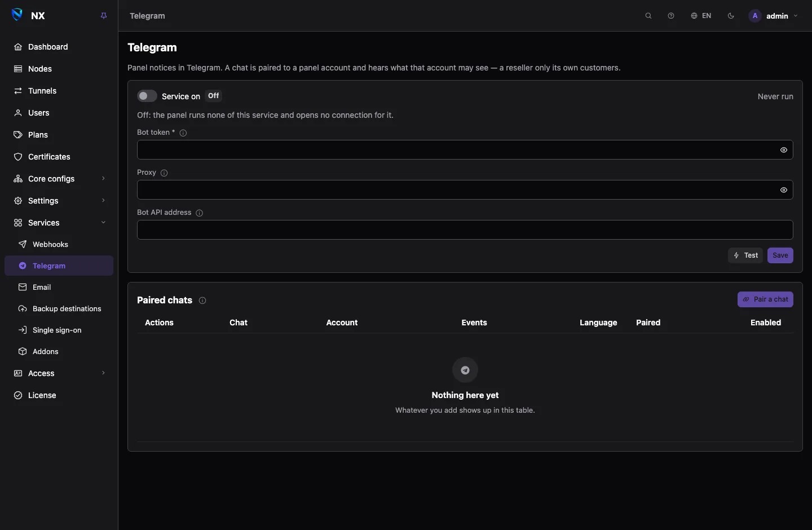Open Users in sidebar

[x=59, y=113]
